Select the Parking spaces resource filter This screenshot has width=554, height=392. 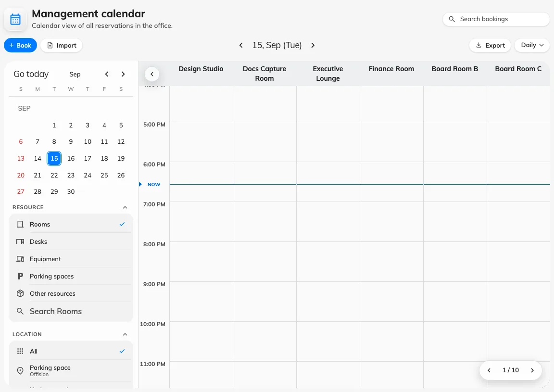coord(71,276)
